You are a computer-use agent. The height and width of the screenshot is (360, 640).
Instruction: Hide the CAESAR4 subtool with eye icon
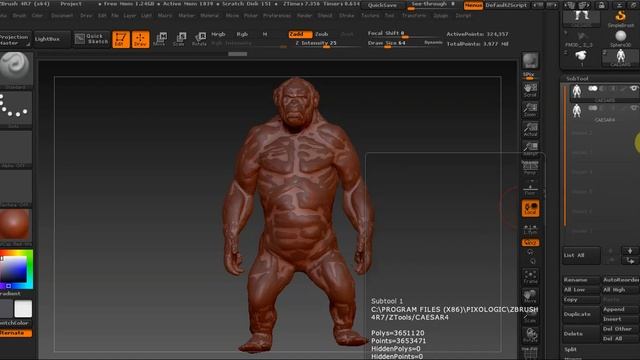pyautogui.click(x=633, y=108)
